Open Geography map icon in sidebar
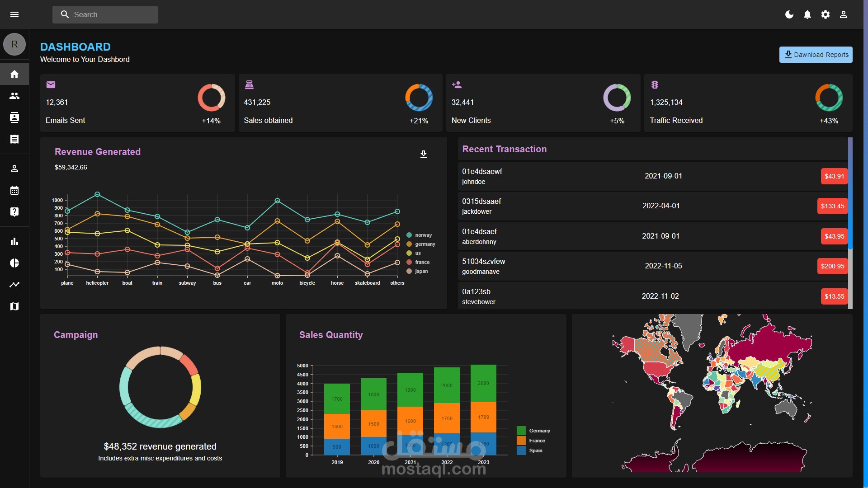Viewport: 868px width, 488px height. point(14,306)
